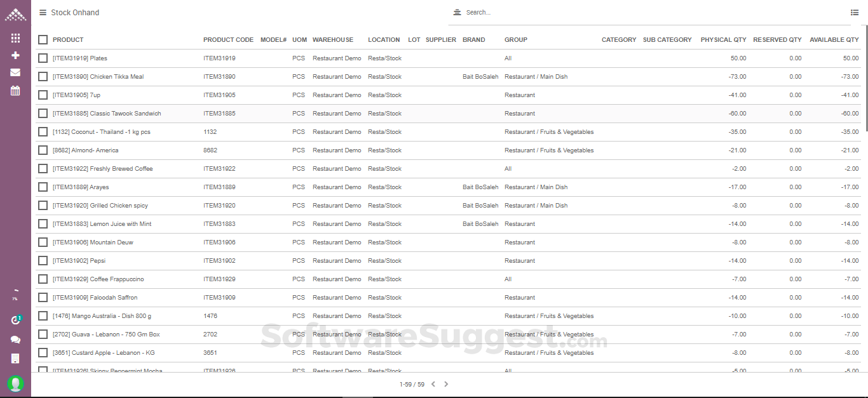Image resolution: width=868 pixels, height=398 pixels.
Task: Sort by the PHYSICAL QTY column header
Action: 724,40
